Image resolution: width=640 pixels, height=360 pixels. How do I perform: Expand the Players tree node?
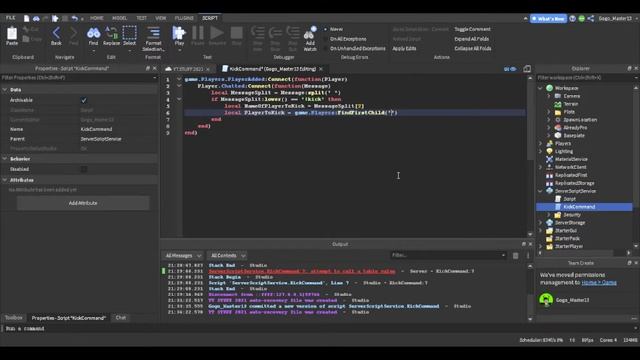(540, 144)
